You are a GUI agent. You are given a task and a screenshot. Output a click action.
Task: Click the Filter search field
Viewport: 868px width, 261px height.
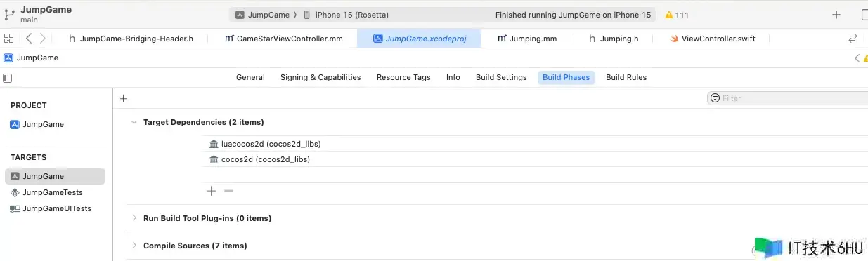[x=787, y=98]
